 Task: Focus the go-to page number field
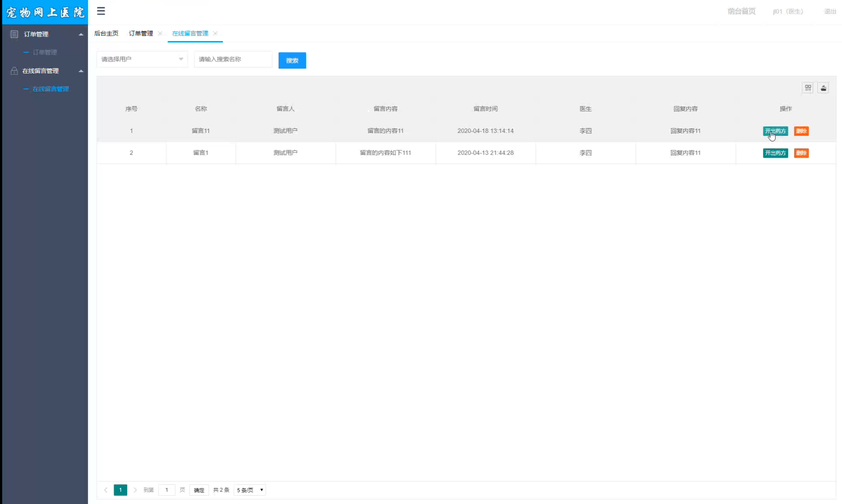coord(167,490)
